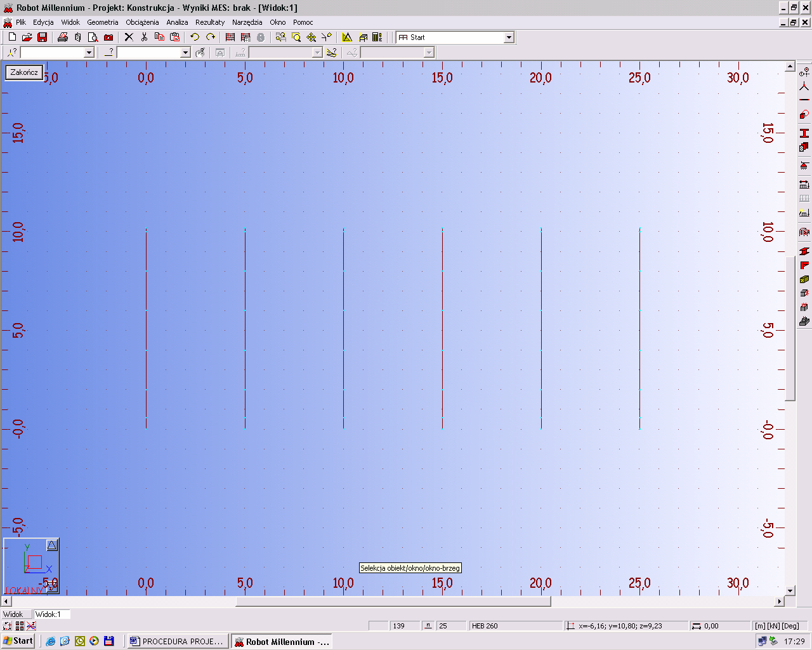Open the Pomoc menu
This screenshot has width=812, height=650.
point(303,22)
